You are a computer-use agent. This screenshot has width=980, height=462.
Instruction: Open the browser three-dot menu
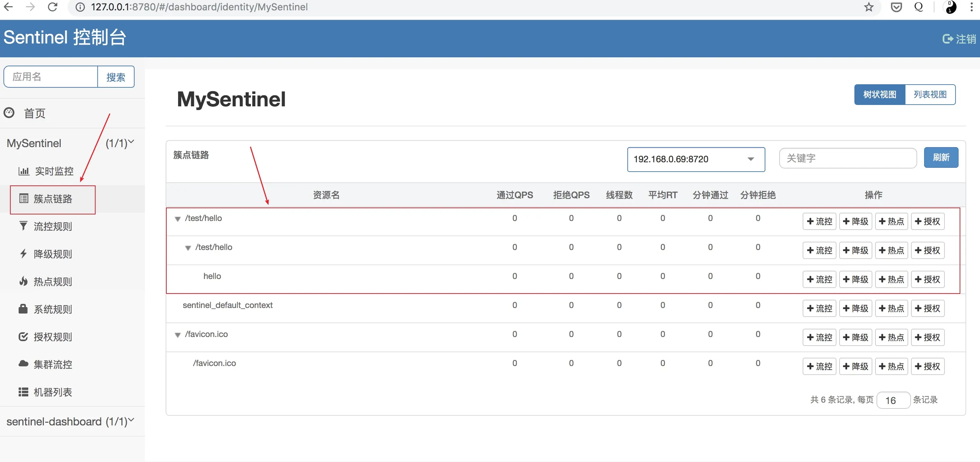[x=971, y=7]
